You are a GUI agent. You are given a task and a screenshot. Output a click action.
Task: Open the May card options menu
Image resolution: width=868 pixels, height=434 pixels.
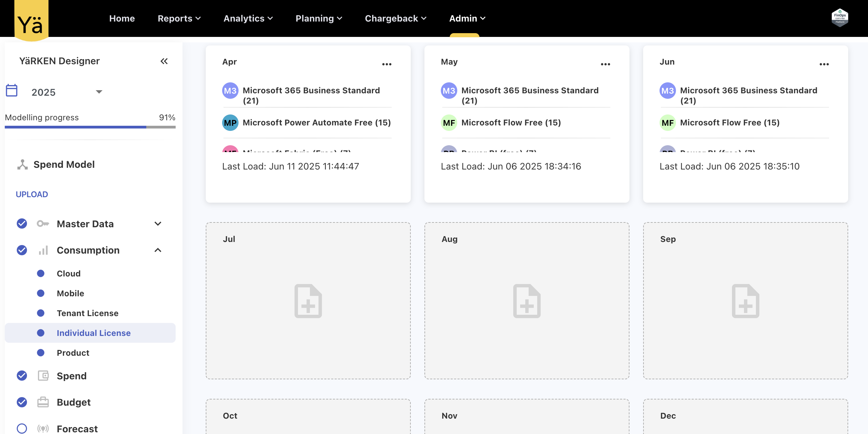click(x=605, y=64)
